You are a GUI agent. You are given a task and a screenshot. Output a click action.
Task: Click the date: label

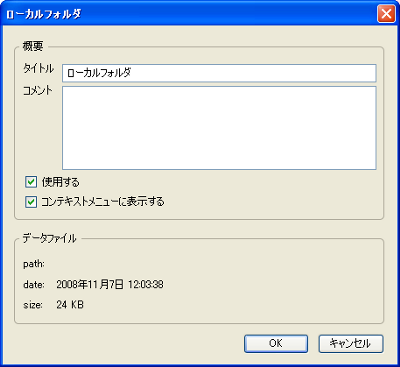point(34,285)
